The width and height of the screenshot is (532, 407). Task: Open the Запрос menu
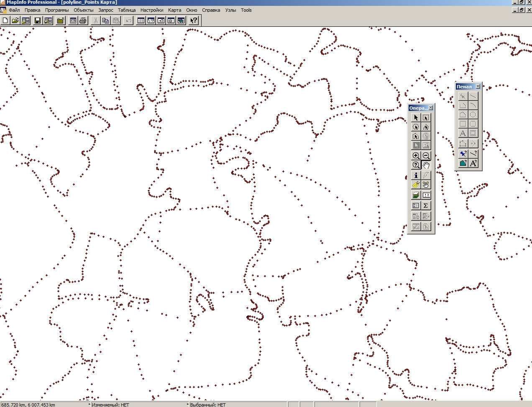pos(105,10)
